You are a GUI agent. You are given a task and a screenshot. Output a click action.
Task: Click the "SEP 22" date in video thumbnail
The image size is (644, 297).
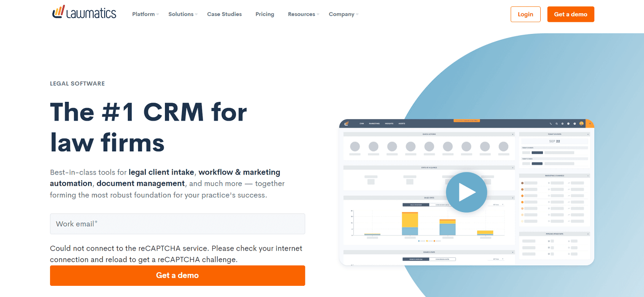click(x=554, y=141)
